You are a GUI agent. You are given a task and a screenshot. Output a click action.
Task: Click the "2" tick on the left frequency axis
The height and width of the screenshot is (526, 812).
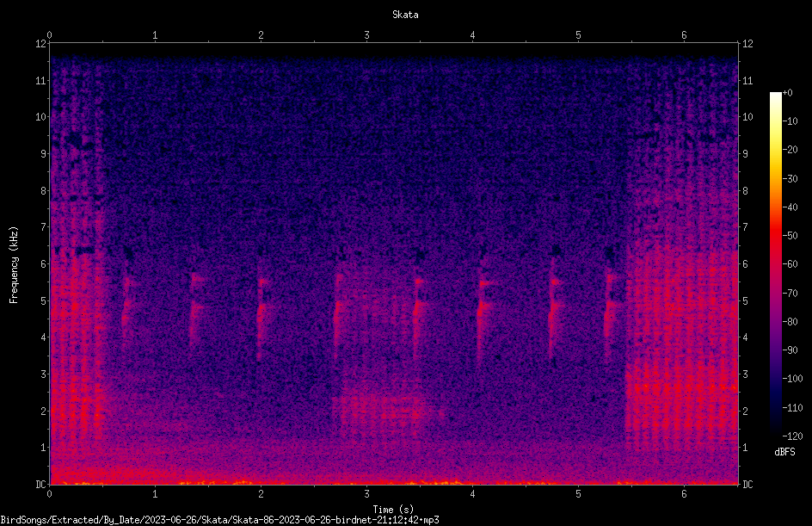click(44, 411)
